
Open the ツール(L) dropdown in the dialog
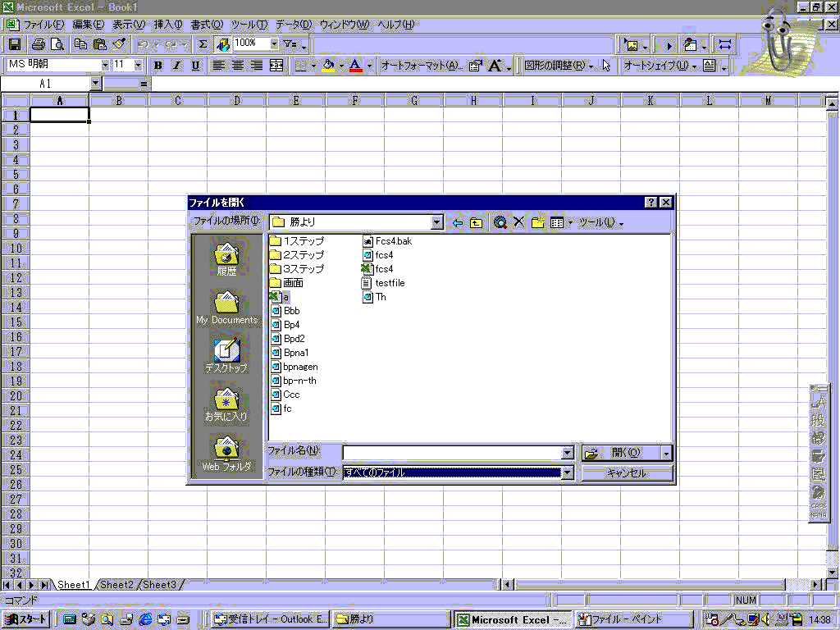pyautogui.click(x=600, y=223)
